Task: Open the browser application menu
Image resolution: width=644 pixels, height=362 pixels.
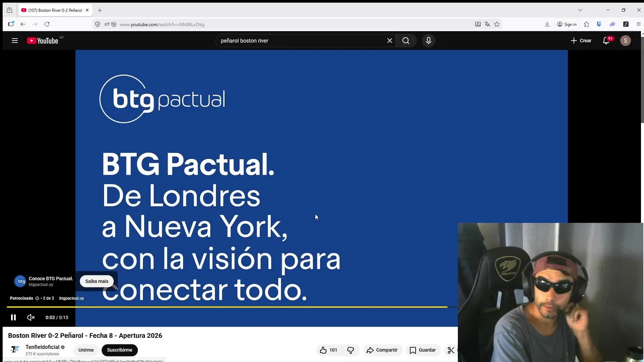Action: (639, 24)
